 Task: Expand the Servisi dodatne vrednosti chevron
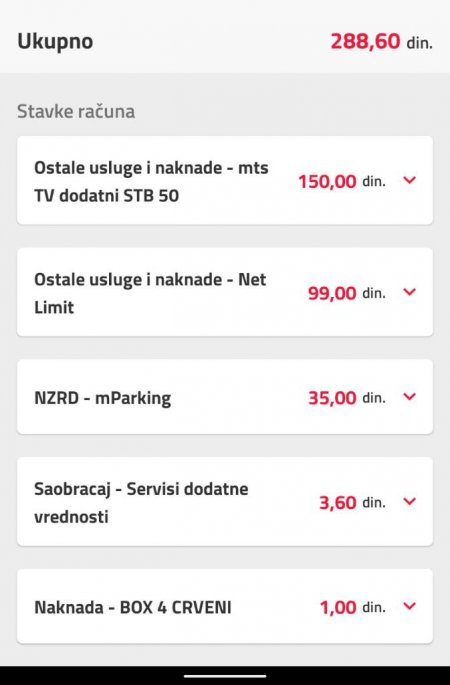point(409,502)
